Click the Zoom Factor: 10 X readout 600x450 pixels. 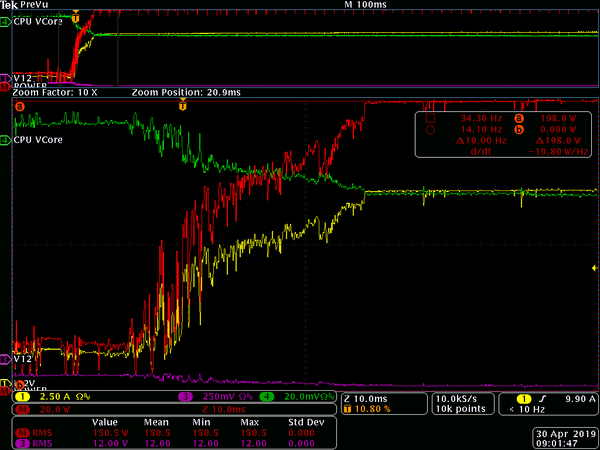[x=55, y=92]
